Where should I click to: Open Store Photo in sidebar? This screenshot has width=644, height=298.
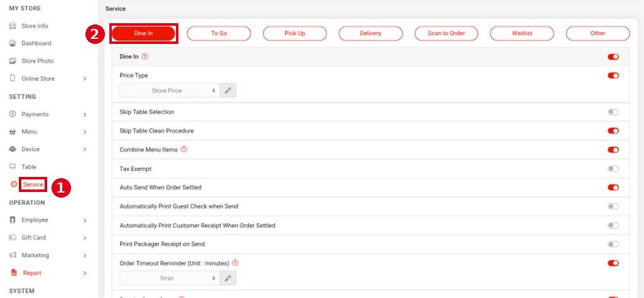coord(37,61)
